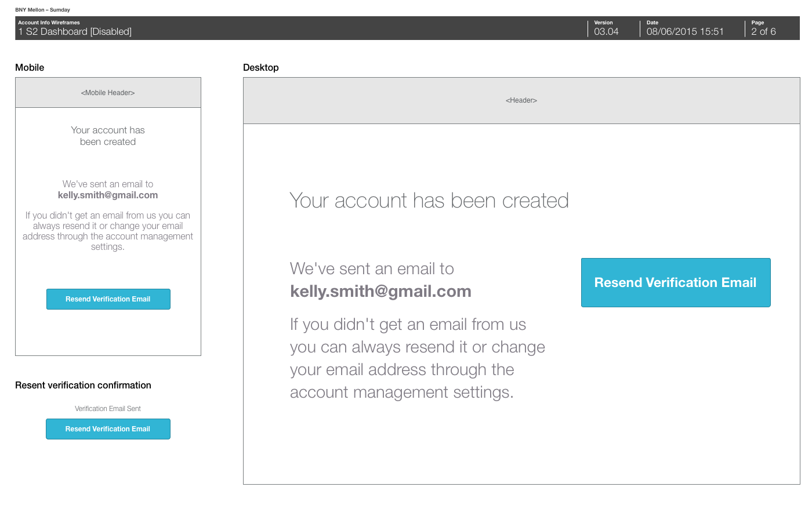Click the desktop 'If you didn't get an email' paragraph
The height and width of the screenshot is (527, 812).
(x=418, y=358)
